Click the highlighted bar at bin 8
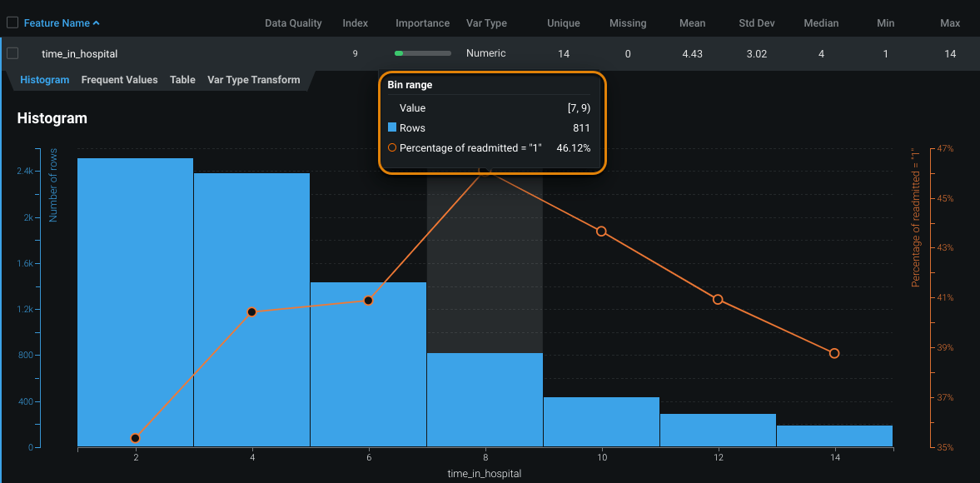This screenshot has width=980, height=483. 485,400
